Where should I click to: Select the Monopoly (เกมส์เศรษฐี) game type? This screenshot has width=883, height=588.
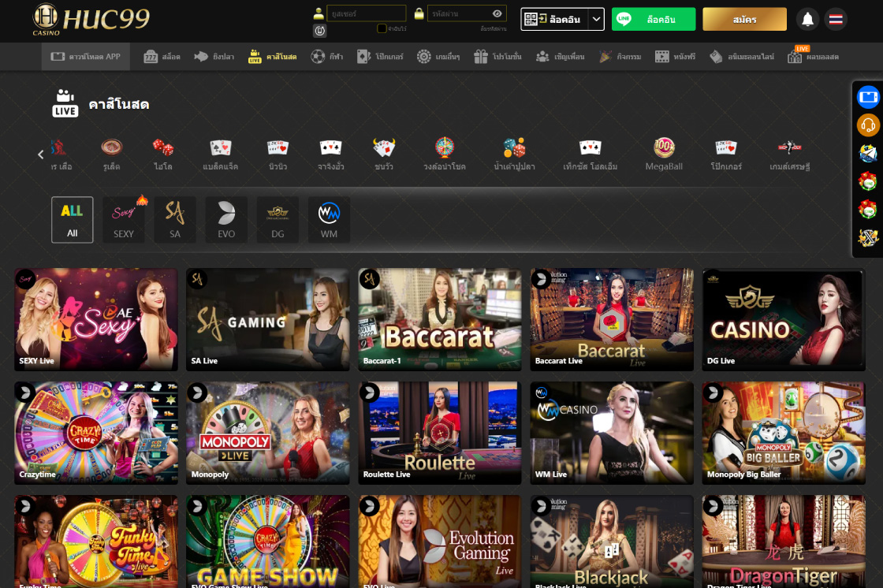789,154
